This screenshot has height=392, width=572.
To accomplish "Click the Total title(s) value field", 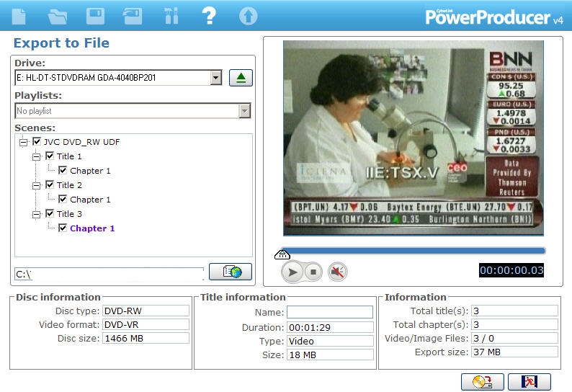I will coord(514,311).
